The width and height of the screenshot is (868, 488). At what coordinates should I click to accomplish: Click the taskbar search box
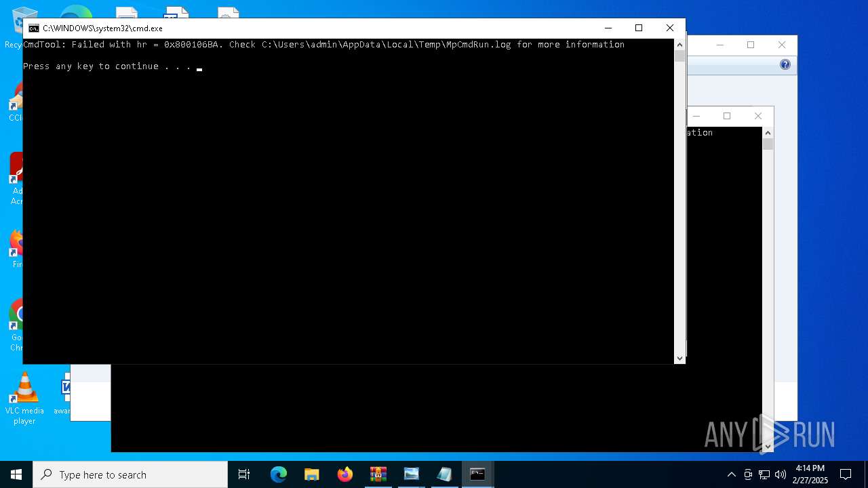(130, 474)
